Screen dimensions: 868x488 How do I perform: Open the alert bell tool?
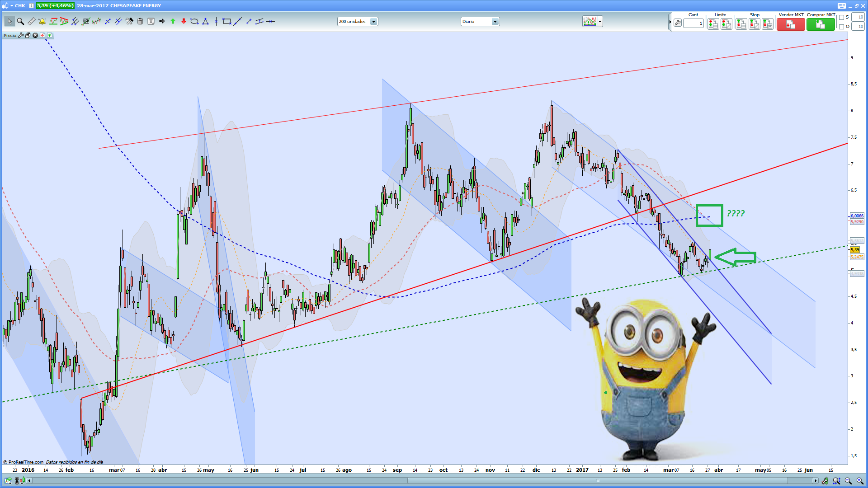coord(42,21)
